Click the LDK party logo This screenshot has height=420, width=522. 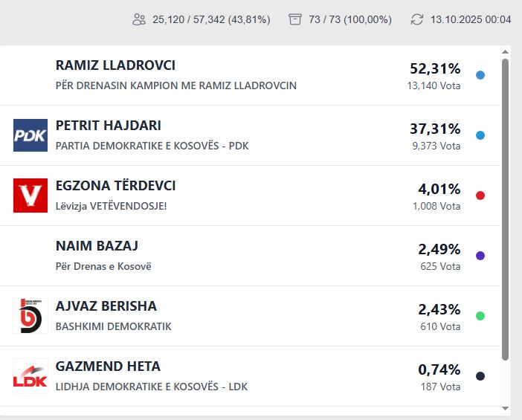(30, 376)
